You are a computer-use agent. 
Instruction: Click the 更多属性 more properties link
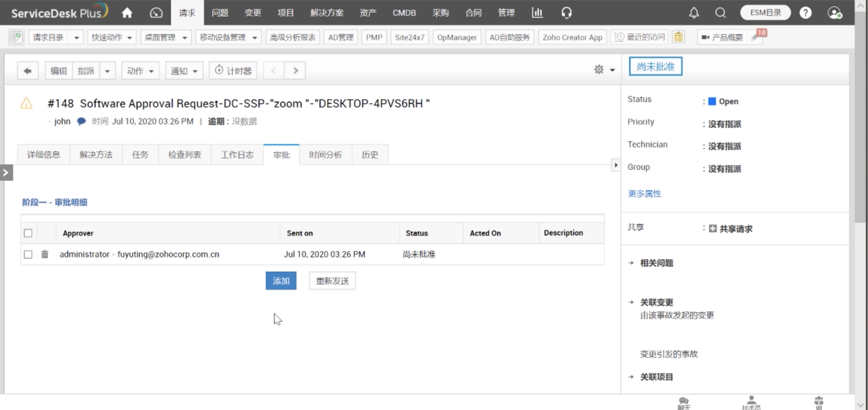644,194
